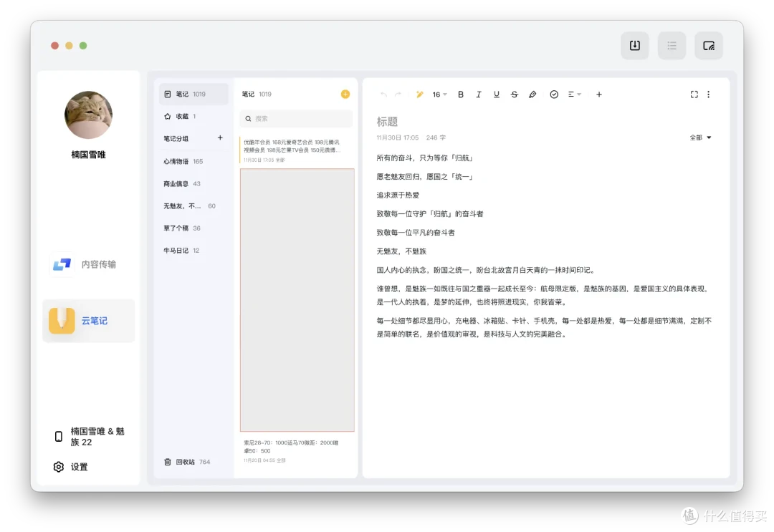Click the 笔记分组 heading
This screenshot has width=774, height=532.
click(x=176, y=138)
